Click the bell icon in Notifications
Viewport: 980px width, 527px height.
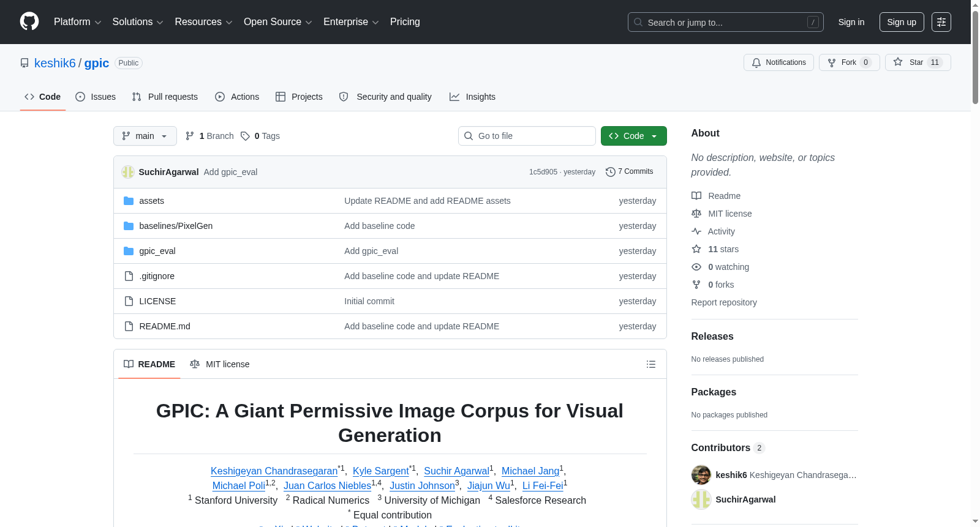[x=756, y=62]
